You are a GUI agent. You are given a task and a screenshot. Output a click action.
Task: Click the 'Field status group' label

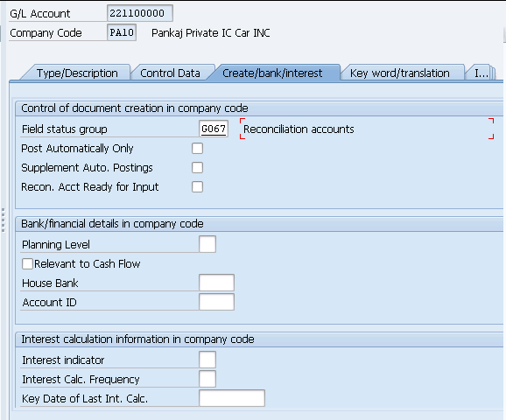[65, 129]
